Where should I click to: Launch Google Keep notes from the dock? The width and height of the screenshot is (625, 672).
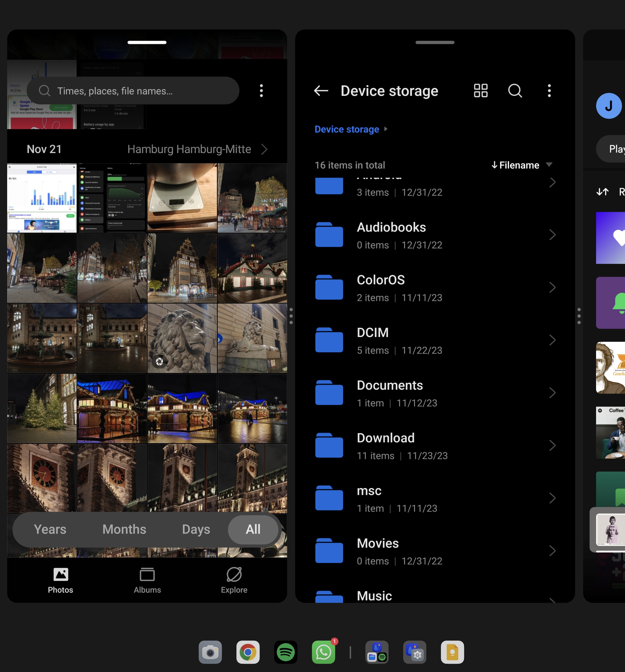click(x=452, y=652)
